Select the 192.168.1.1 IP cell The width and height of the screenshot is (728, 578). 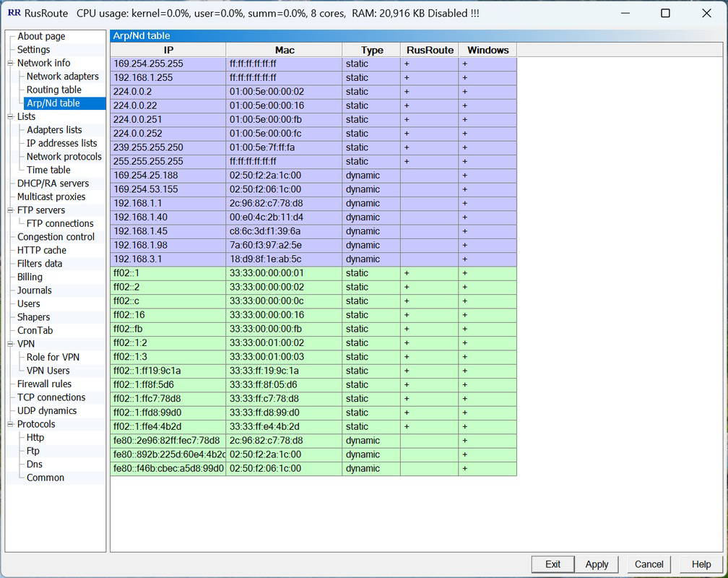pyautogui.click(x=168, y=204)
